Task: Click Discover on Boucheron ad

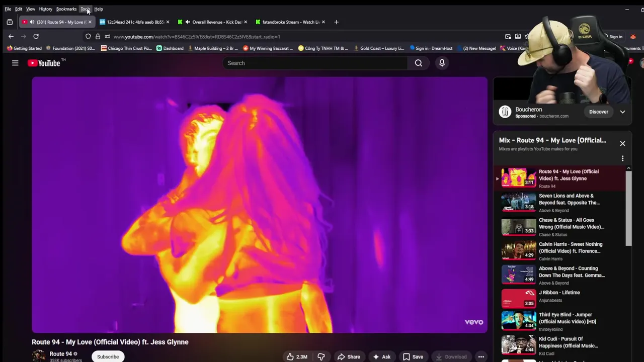Action: click(x=599, y=112)
